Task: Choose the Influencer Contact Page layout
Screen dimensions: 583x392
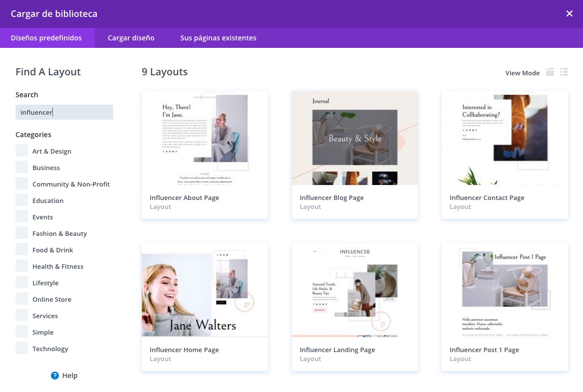Action: [x=505, y=138]
